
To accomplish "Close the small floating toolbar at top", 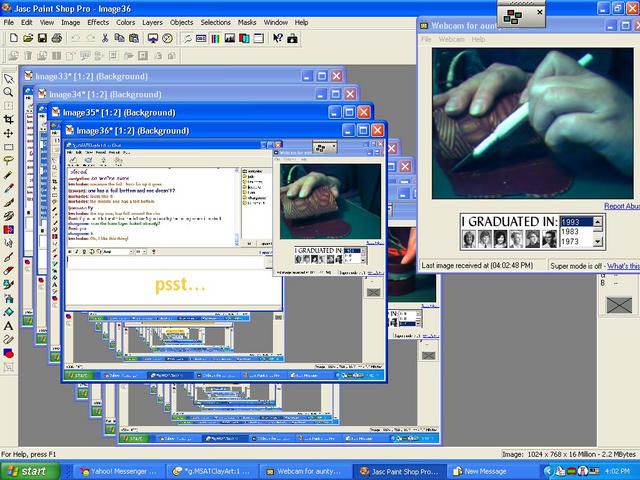I will [x=540, y=12].
